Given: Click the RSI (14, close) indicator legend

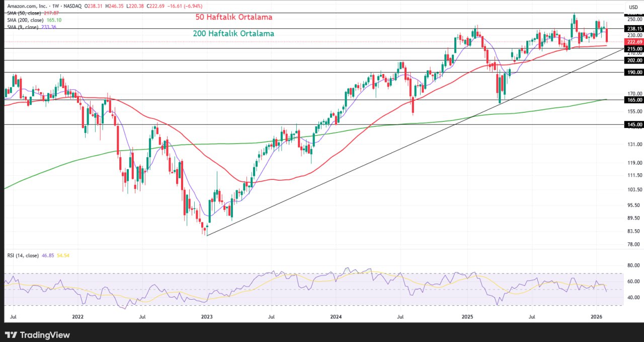Looking at the screenshot, I should (23, 255).
